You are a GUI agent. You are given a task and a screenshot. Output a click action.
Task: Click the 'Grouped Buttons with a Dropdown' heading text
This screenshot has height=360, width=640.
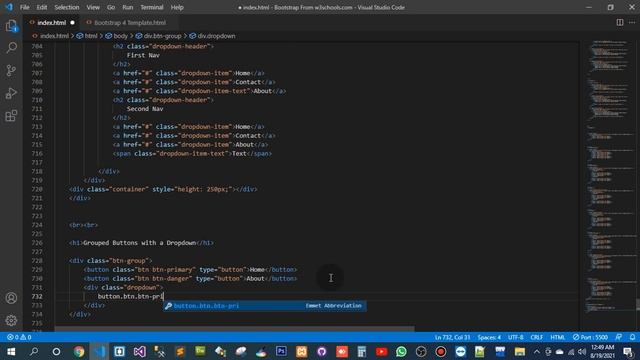(140, 243)
